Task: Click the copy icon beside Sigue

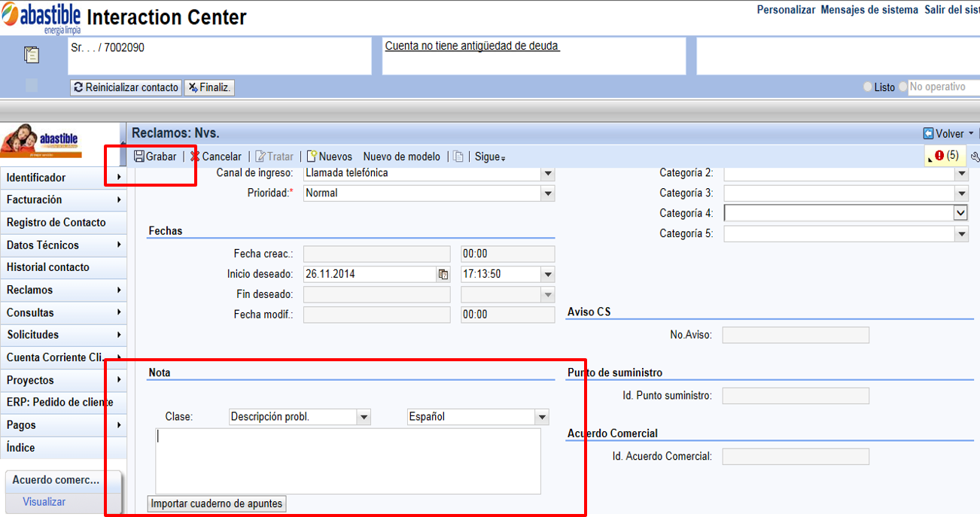Action: click(458, 157)
